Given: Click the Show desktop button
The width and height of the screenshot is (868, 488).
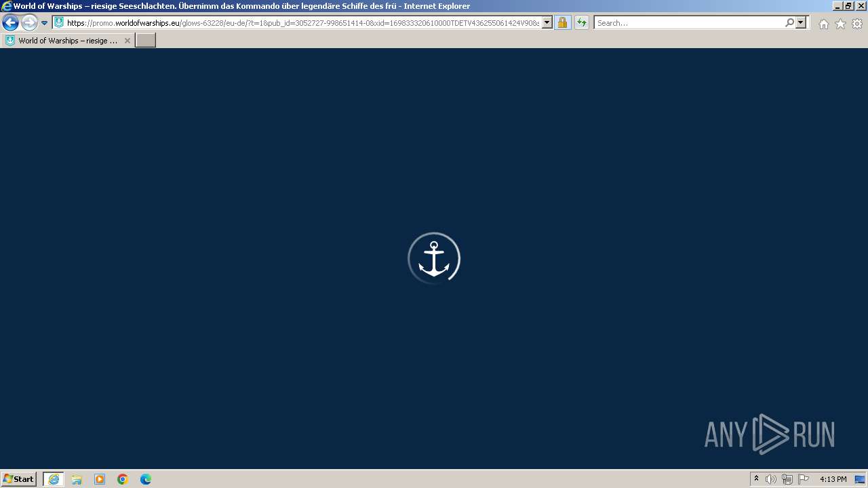Looking at the screenshot, I should point(861,479).
